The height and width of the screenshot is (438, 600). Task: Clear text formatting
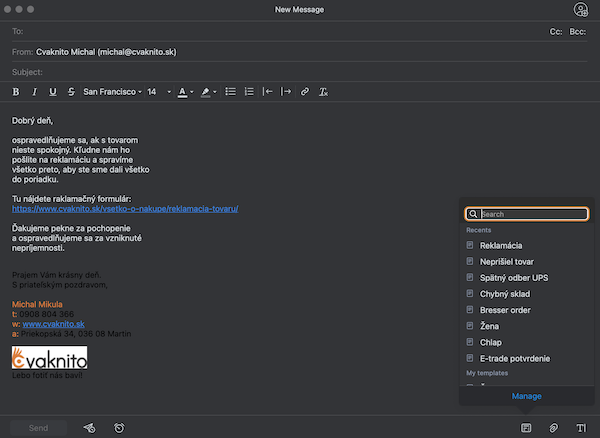323,92
